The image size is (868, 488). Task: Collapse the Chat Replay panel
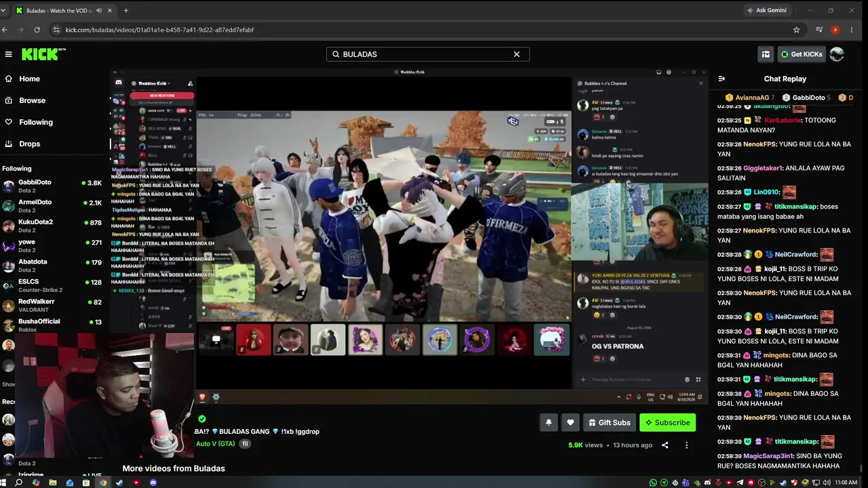click(722, 79)
